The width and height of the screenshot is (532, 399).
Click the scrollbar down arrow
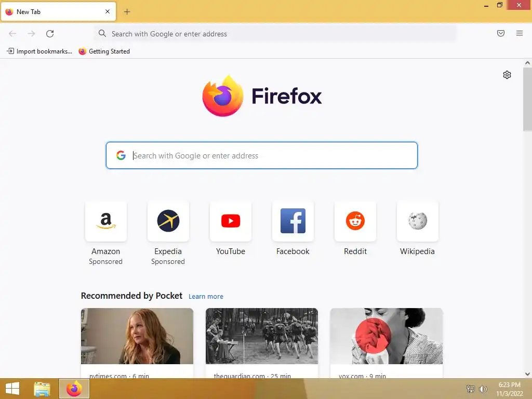pyautogui.click(x=527, y=374)
